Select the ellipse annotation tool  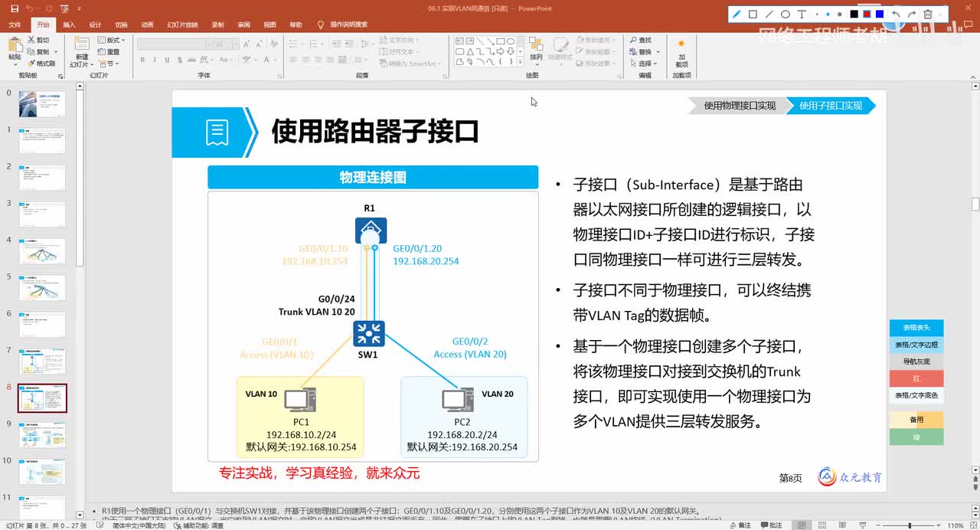pos(785,14)
